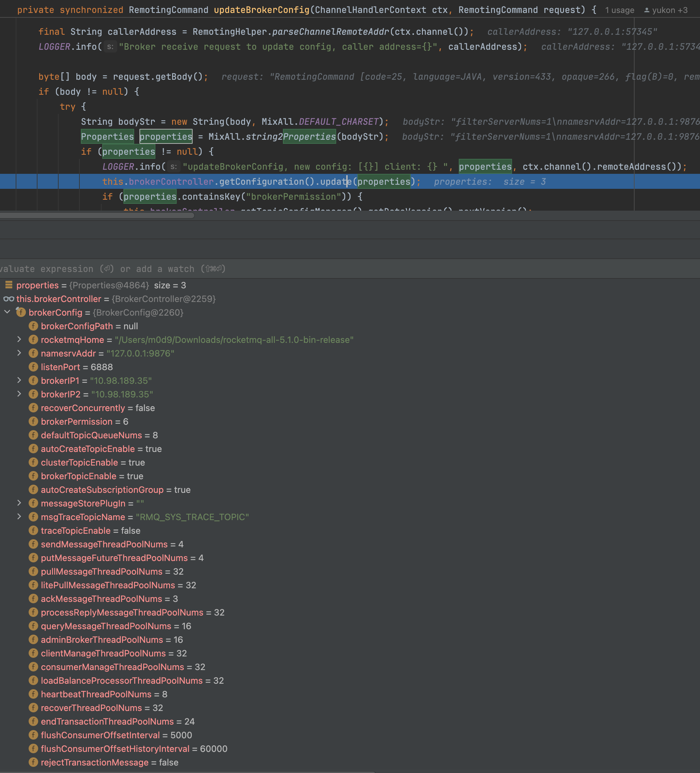This screenshot has width=700, height=773.
Task: Click the 'properties: size = 3' inline hint
Action: (x=489, y=182)
